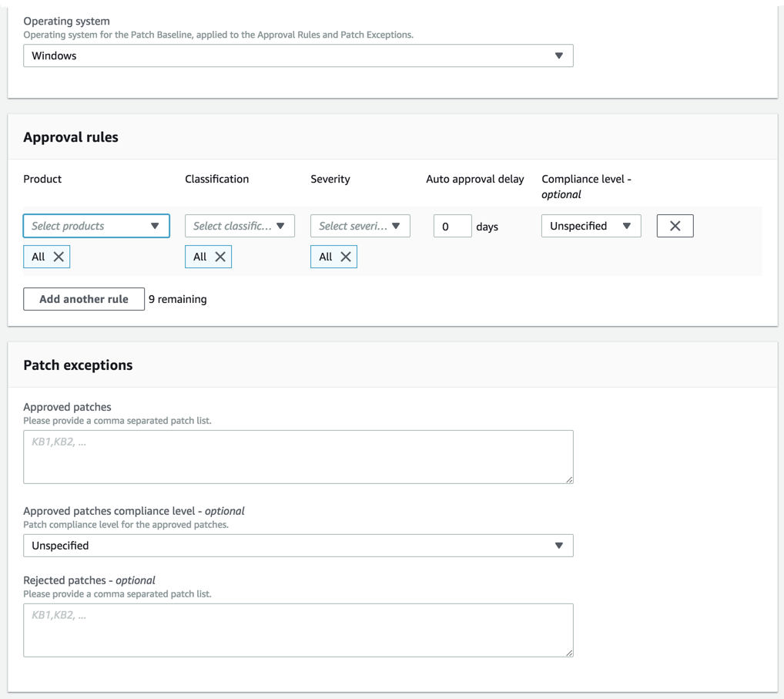Expand the Compliance level optional dropdown
The image size is (784, 699).
591,226
